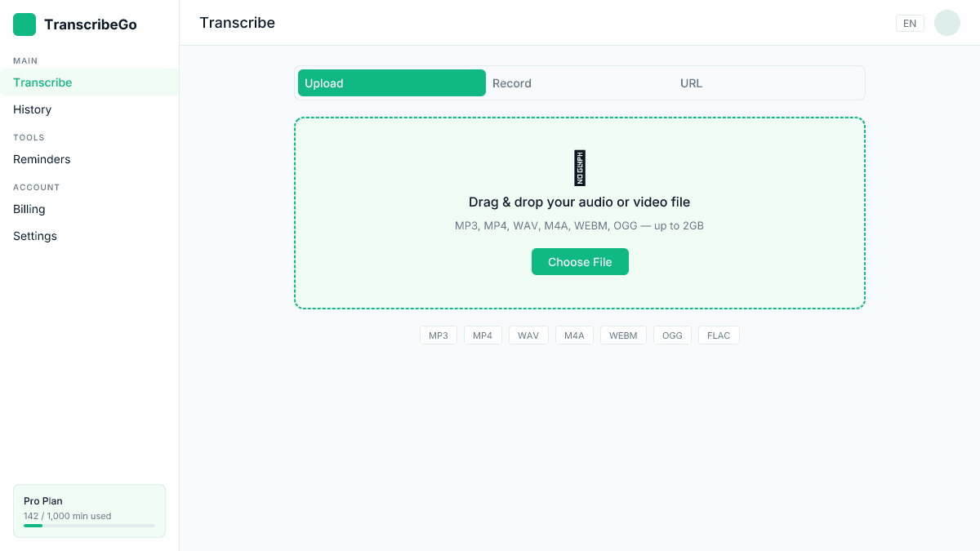
Task: Switch to the URL tab
Action: pos(691,82)
